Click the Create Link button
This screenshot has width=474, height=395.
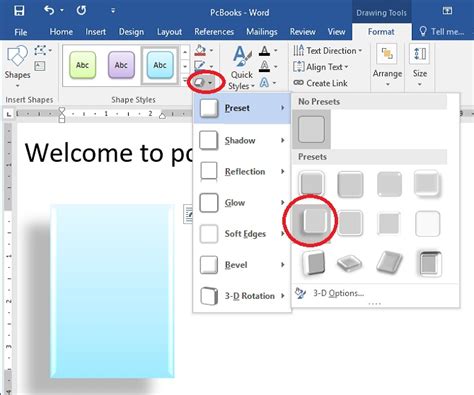(x=320, y=83)
